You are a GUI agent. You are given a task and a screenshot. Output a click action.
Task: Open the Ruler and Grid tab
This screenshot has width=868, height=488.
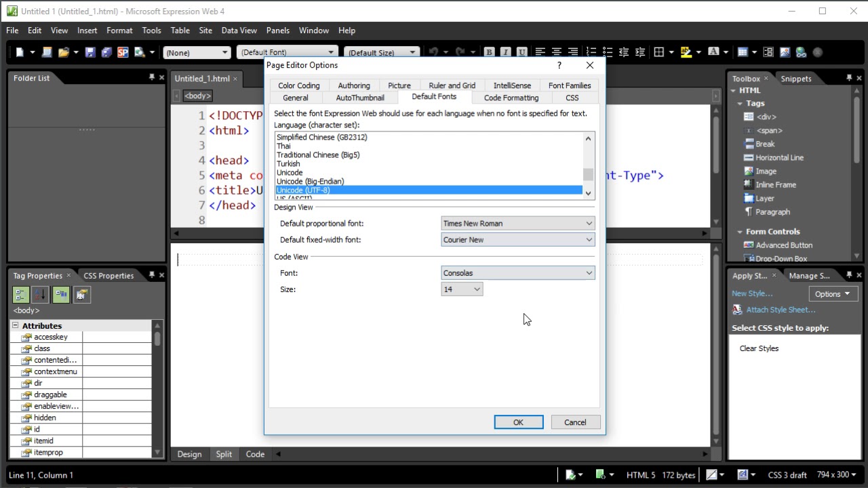[452, 85]
